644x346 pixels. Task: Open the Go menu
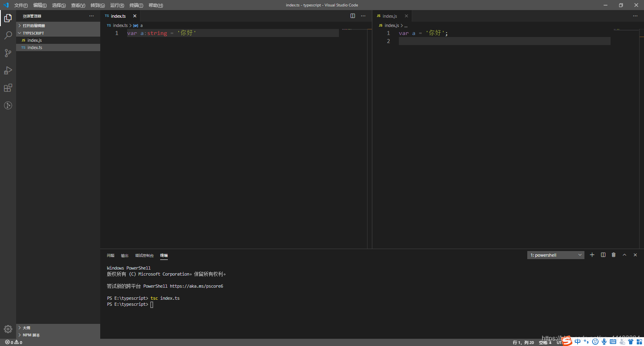pos(97,5)
